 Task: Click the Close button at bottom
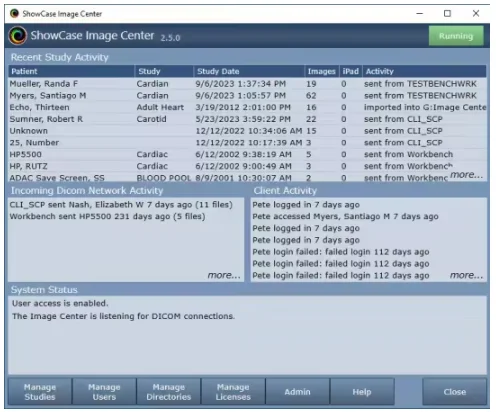pyautogui.click(x=455, y=392)
